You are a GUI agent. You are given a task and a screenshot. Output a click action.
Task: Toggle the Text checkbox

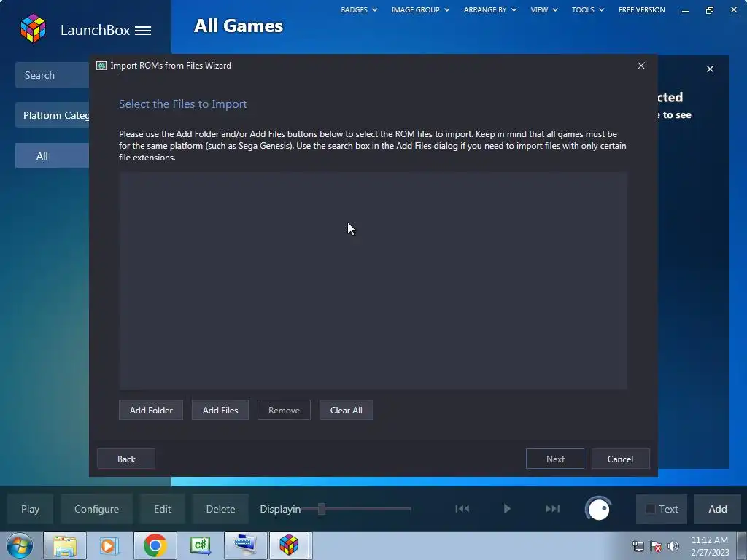[x=650, y=509]
